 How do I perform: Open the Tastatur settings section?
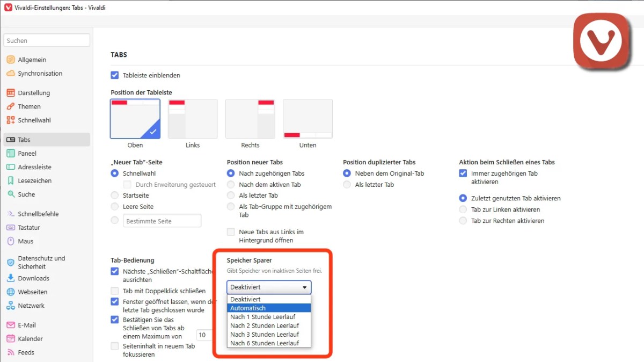[x=29, y=228]
